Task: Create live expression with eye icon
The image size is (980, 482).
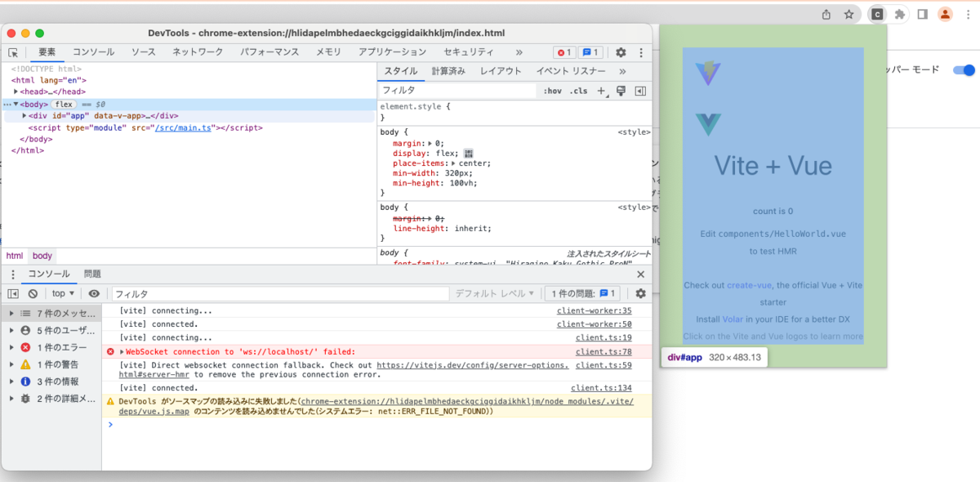Action: tap(95, 293)
